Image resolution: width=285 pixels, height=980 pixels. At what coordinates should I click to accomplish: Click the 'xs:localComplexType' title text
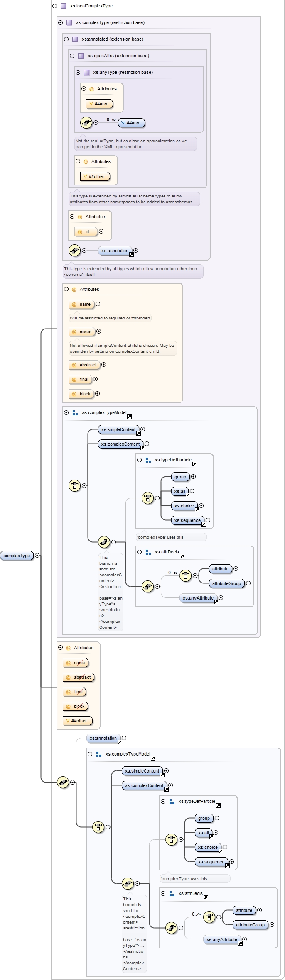coord(91,6)
